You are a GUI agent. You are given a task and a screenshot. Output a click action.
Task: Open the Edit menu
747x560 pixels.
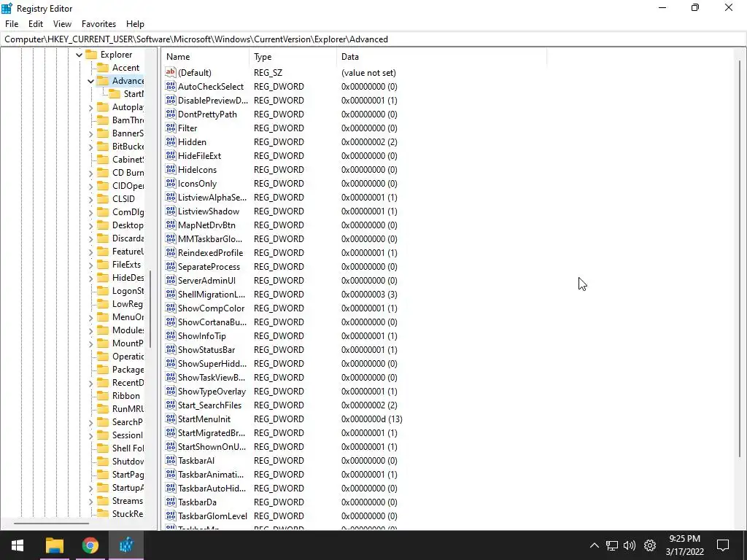[x=36, y=24]
